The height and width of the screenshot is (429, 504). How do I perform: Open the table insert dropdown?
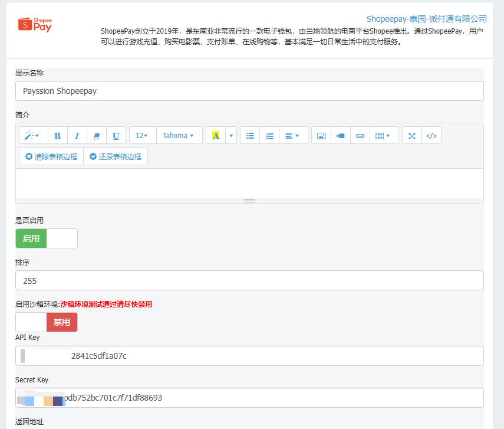tap(384, 136)
